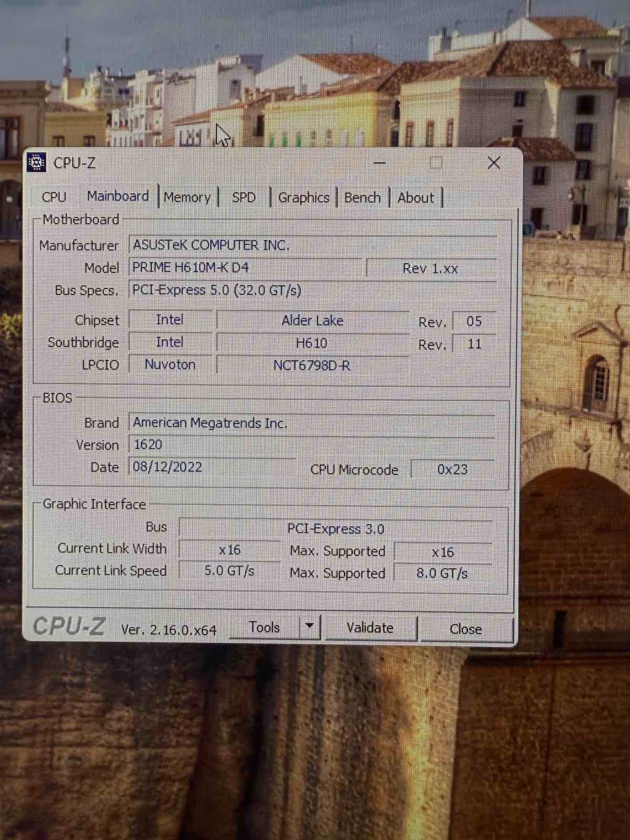Go to the Graphics tab

pyautogui.click(x=303, y=198)
